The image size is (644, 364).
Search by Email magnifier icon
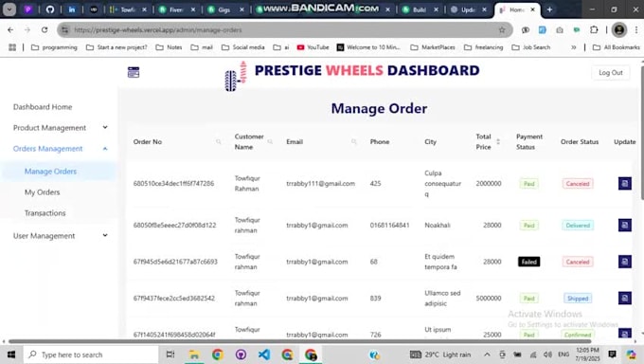pyautogui.click(x=353, y=142)
